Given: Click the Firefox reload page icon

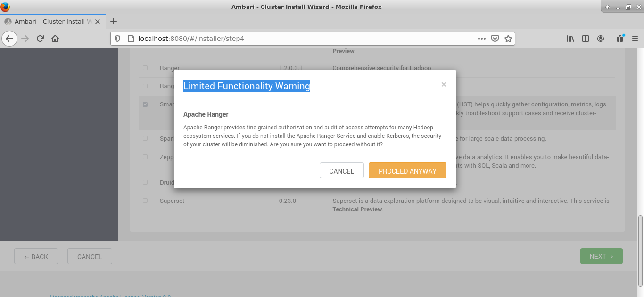Looking at the screenshot, I should tap(40, 39).
